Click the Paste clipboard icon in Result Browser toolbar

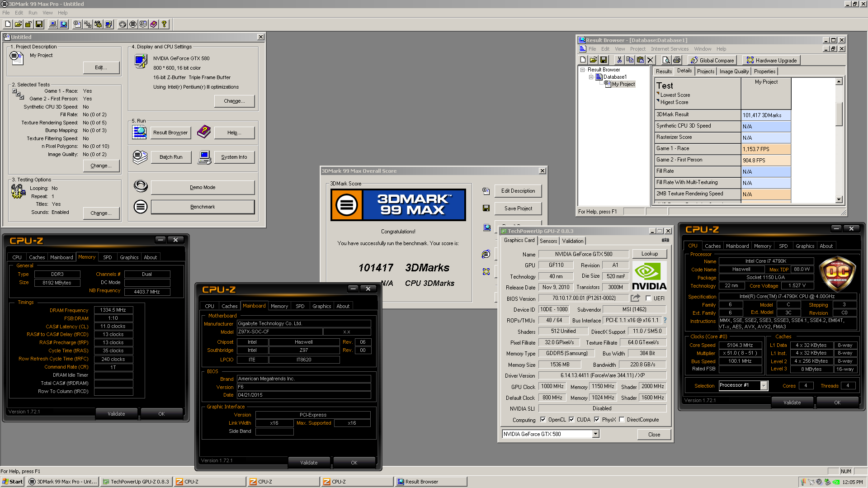(x=640, y=60)
